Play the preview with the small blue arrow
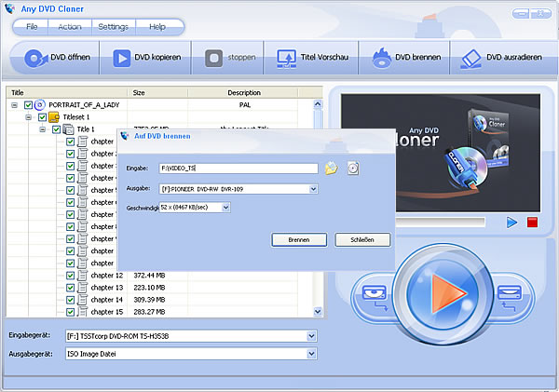Viewport: 559px width, 392px height. (x=511, y=223)
